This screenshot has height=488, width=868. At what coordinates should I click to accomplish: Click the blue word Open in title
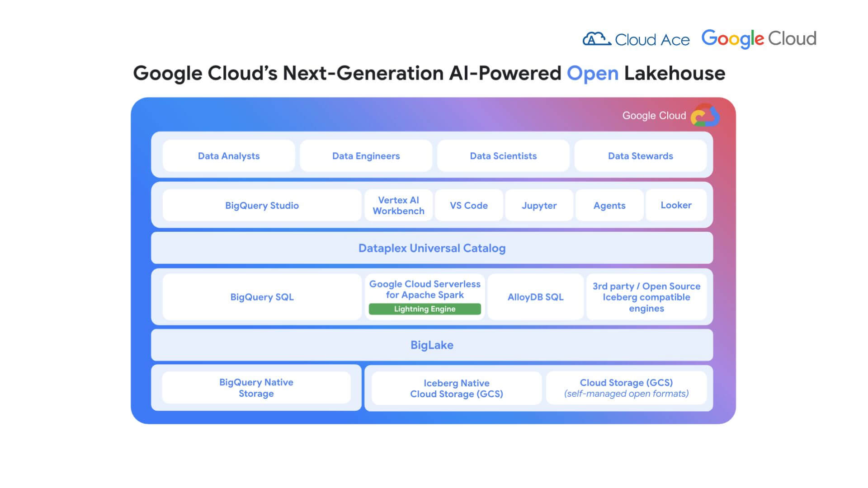coord(593,73)
